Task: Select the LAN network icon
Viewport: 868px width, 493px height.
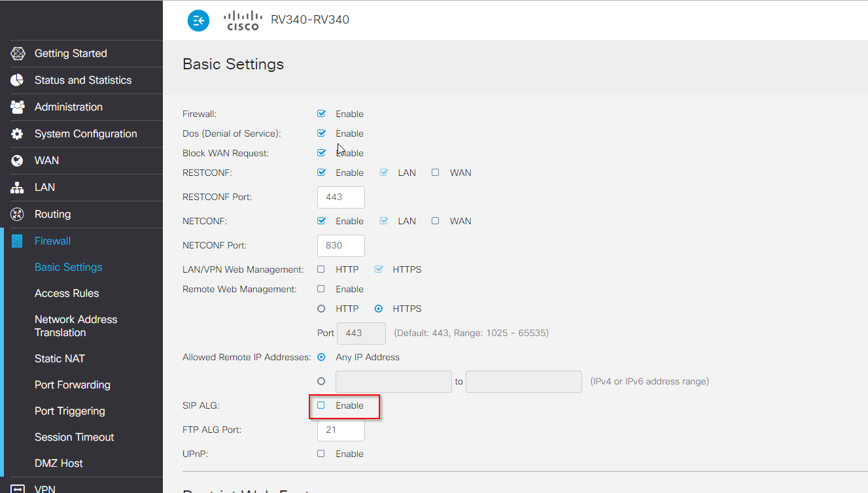Action: 18,187
